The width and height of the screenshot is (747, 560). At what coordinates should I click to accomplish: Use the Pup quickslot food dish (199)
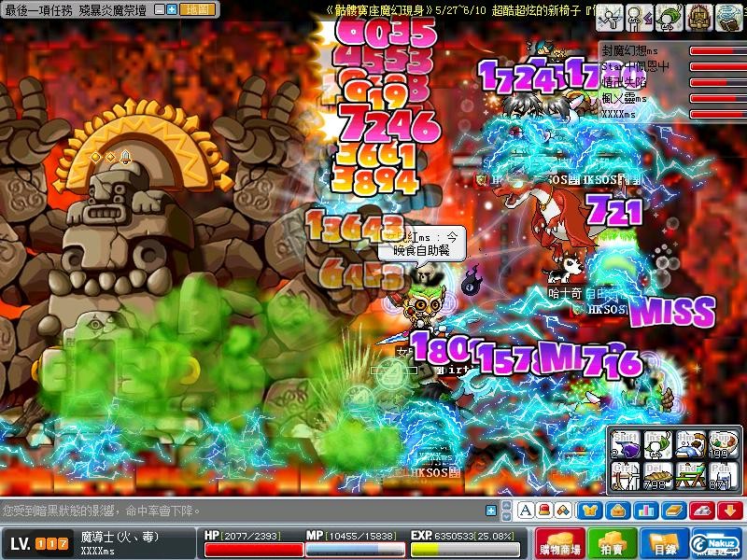[x=722, y=445]
